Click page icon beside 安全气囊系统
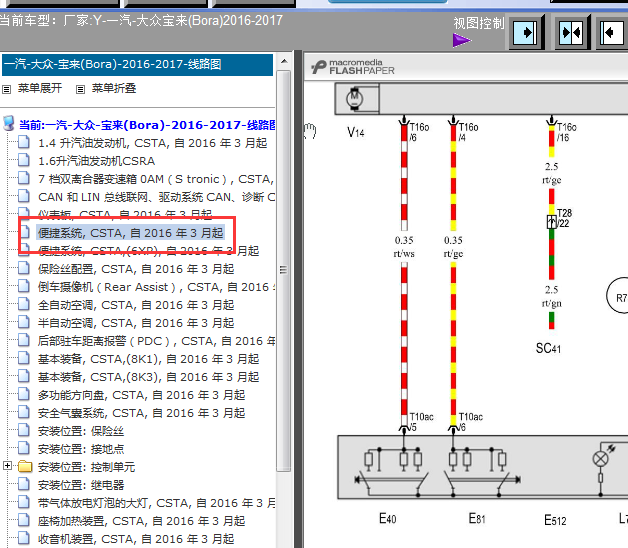The width and height of the screenshot is (628, 548). (24, 412)
